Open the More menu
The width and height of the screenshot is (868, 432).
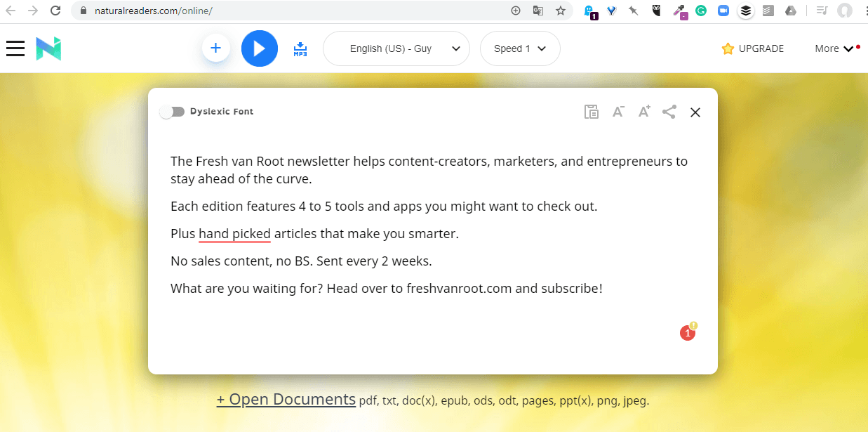pyautogui.click(x=834, y=48)
